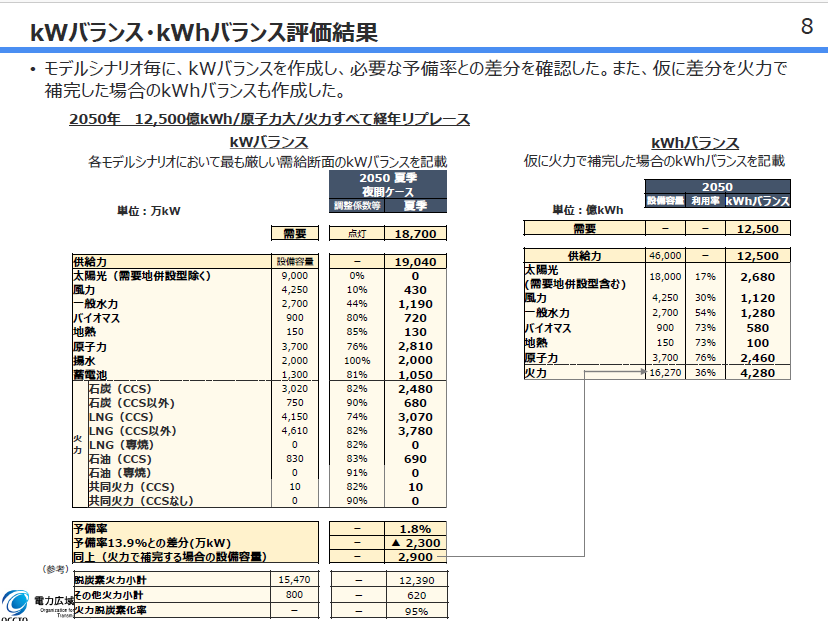828x621 pixels.
Task: Click the 原子力 kWh value 2,460
Action: click(x=758, y=358)
